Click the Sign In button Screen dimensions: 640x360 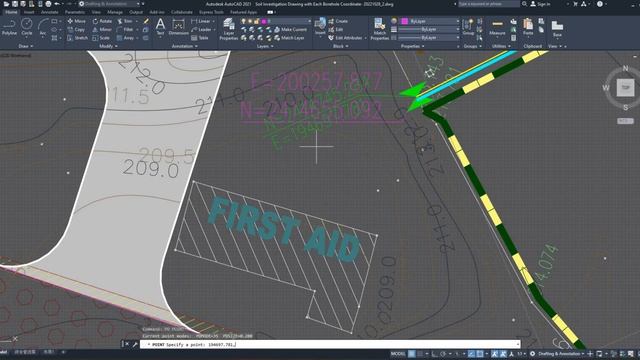pyautogui.click(x=540, y=4)
